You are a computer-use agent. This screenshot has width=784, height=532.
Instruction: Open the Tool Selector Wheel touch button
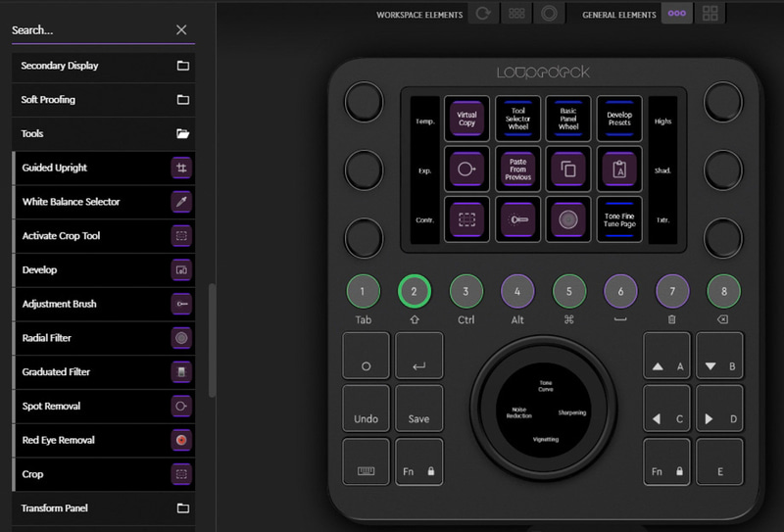click(517, 119)
